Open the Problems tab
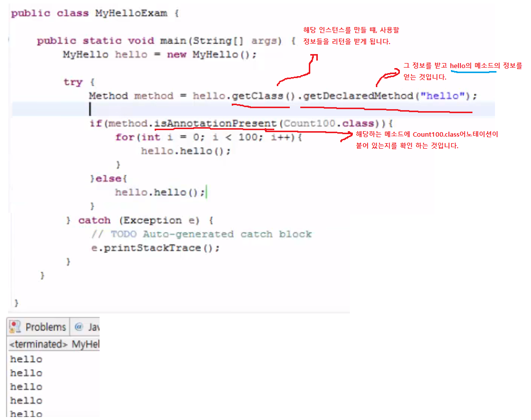 click(38, 326)
